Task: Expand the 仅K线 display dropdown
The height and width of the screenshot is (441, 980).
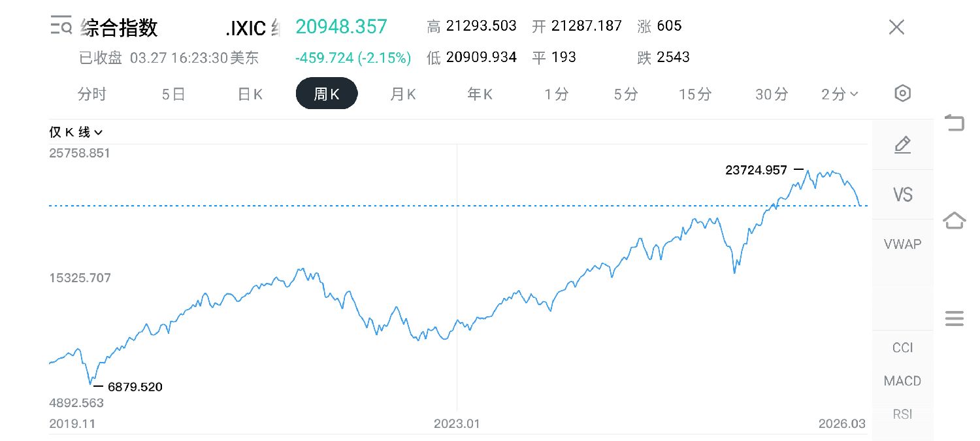Action: [x=76, y=133]
